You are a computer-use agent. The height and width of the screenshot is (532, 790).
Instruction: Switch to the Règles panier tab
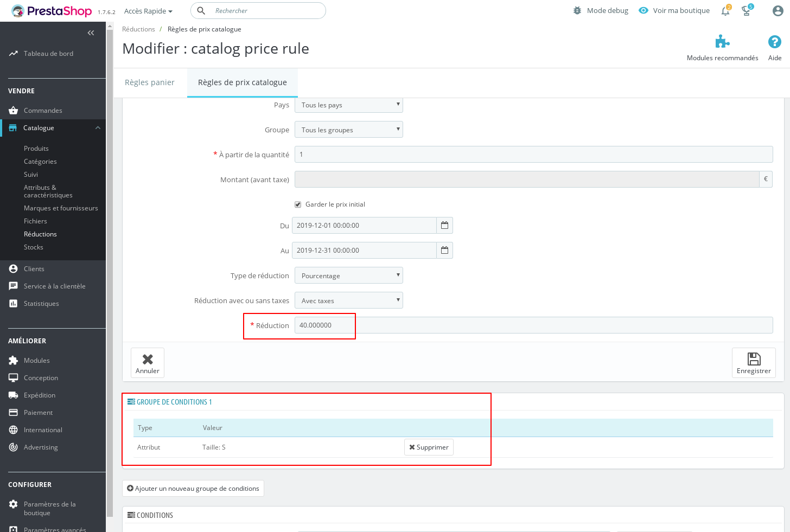point(149,82)
